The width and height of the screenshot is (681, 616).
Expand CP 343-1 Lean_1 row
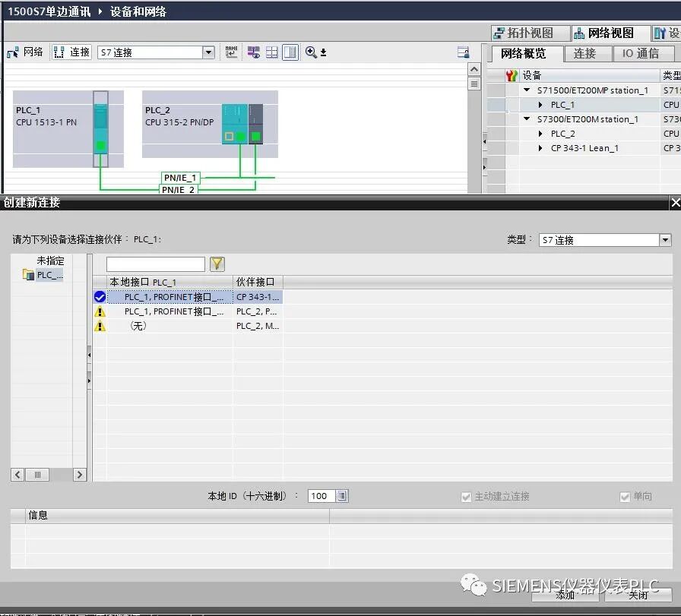pyautogui.click(x=540, y=148)
